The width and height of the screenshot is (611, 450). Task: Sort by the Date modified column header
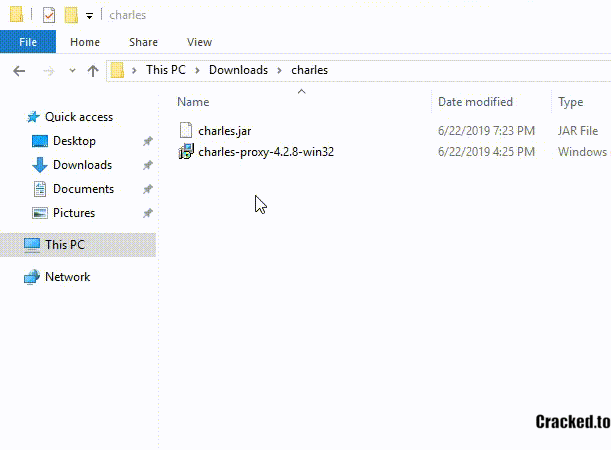point(475,102)
